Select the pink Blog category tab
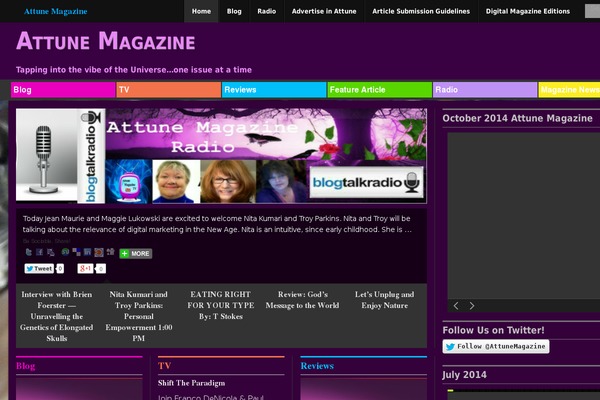Screen dimensions: 600x400 tap(63, 90)
